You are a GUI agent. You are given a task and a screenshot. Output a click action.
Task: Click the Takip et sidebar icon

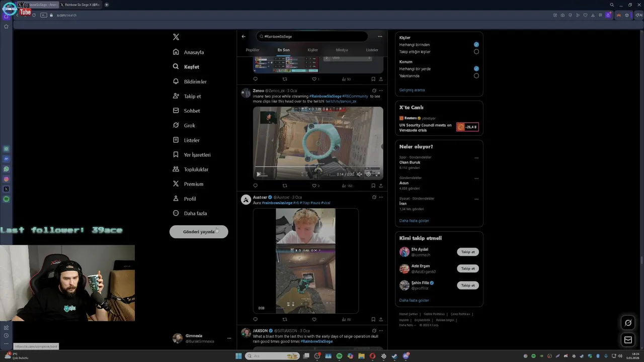coord(176,96)
